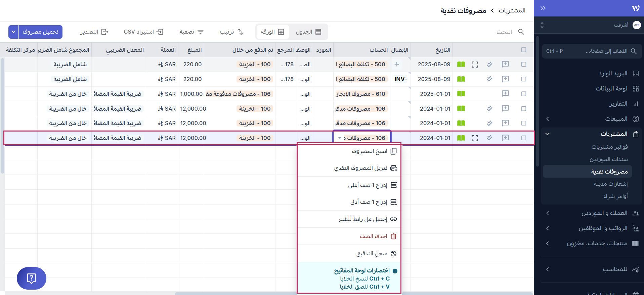
Task: Open the upload expense dropdown arrow
Action: [13, 32]
